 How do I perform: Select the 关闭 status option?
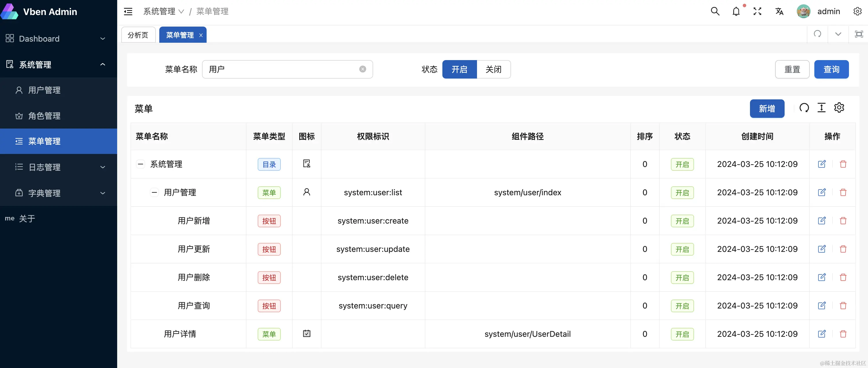(x=493, y=70)
